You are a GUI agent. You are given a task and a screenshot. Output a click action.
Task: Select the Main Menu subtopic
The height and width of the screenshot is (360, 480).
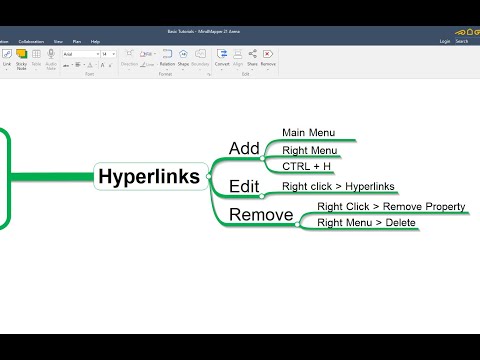309,133
